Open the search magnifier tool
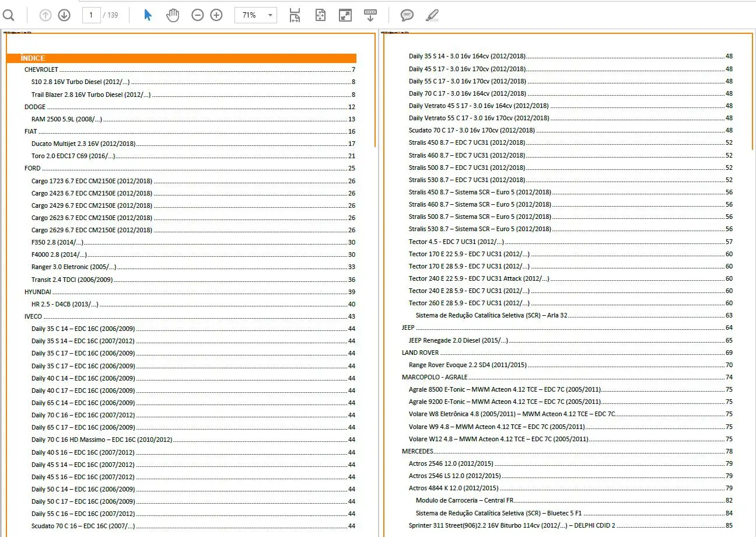Screen dimensions: 756x537 click(x=8, y=15)
